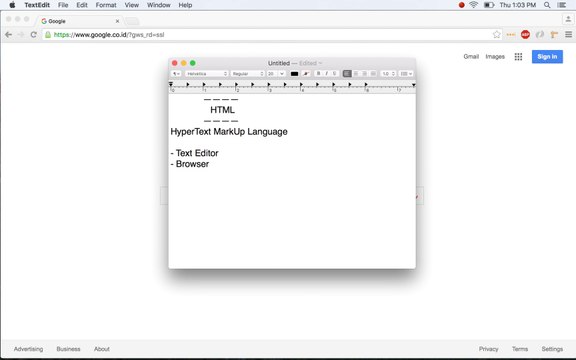Toggle underline formatting in TextEdit
The width and height of the screenshot is (576, 360).
(x=335, y=74)
